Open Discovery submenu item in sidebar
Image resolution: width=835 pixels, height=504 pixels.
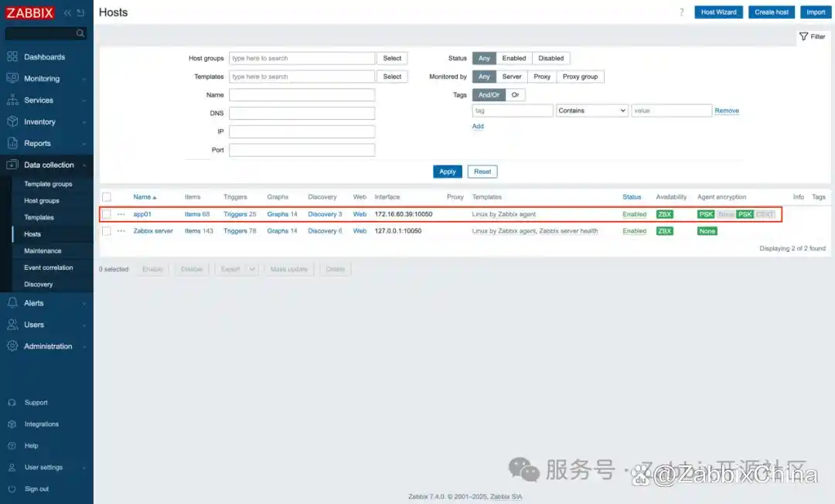39,284
